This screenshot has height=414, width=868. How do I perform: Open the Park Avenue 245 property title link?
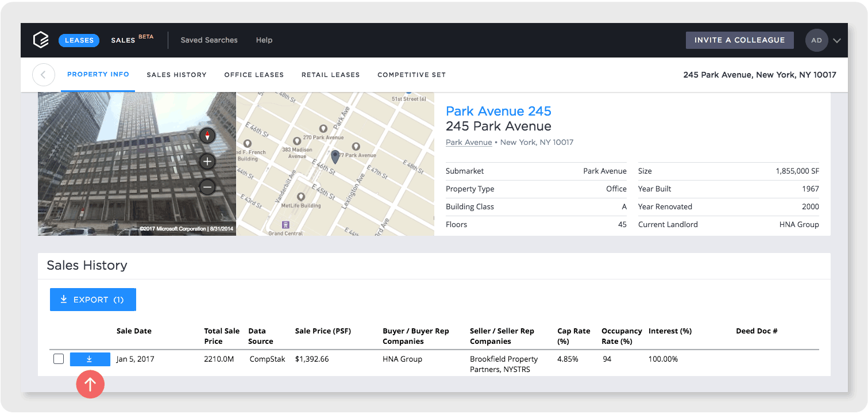(498, 111)
